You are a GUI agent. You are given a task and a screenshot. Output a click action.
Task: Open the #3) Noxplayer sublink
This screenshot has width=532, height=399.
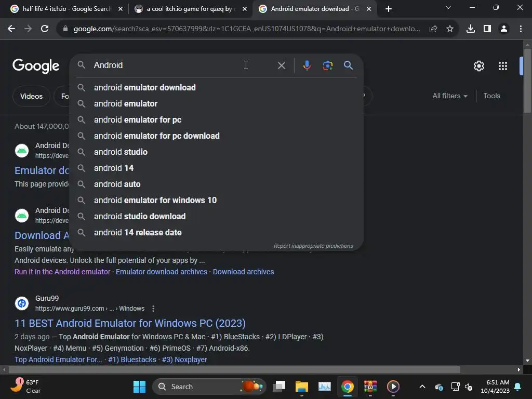184,360
